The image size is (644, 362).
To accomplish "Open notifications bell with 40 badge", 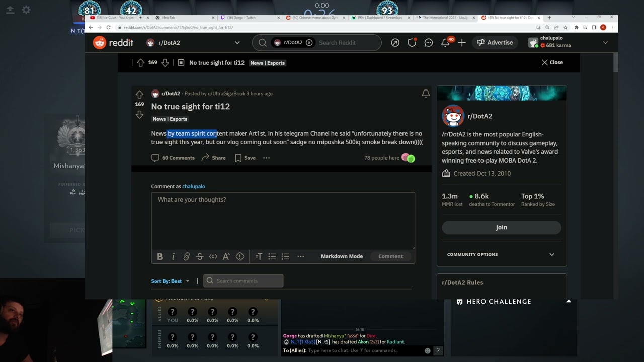I will (x=446, y=42).
